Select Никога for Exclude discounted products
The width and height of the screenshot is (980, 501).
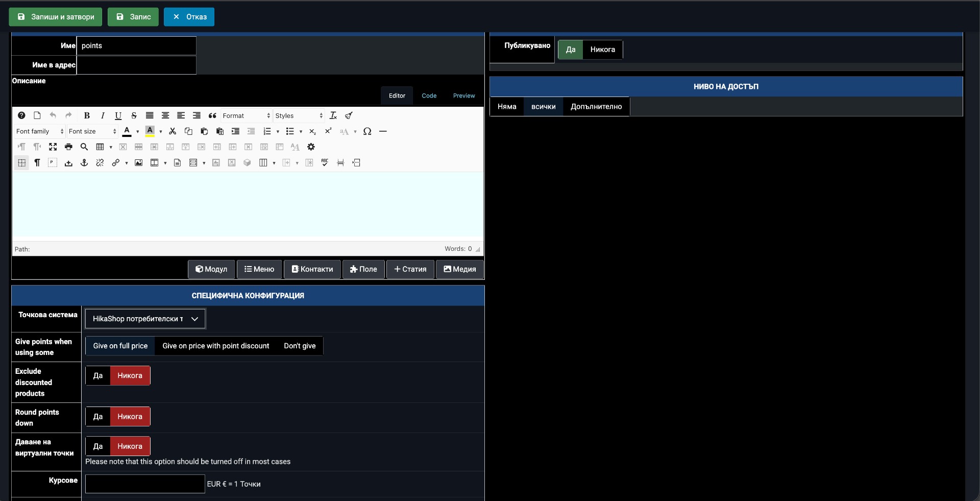(130, 375)
